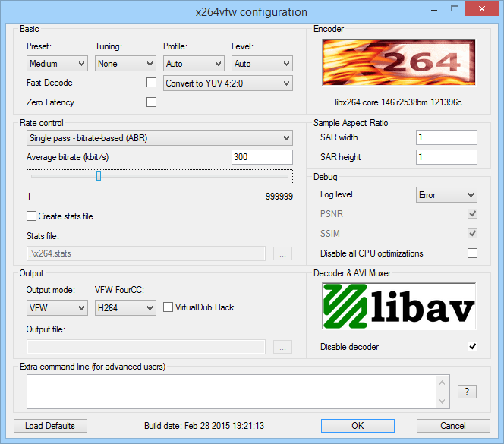The image size is (504, 444).
Task: Enable the VirtualDub Hack checkbox
Action: click(x=169, y=307)
